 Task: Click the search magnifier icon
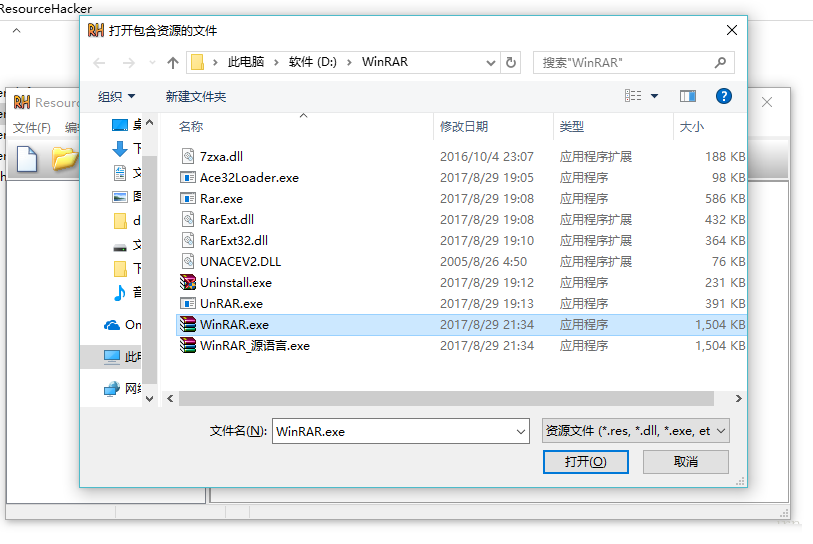point(720,63)
